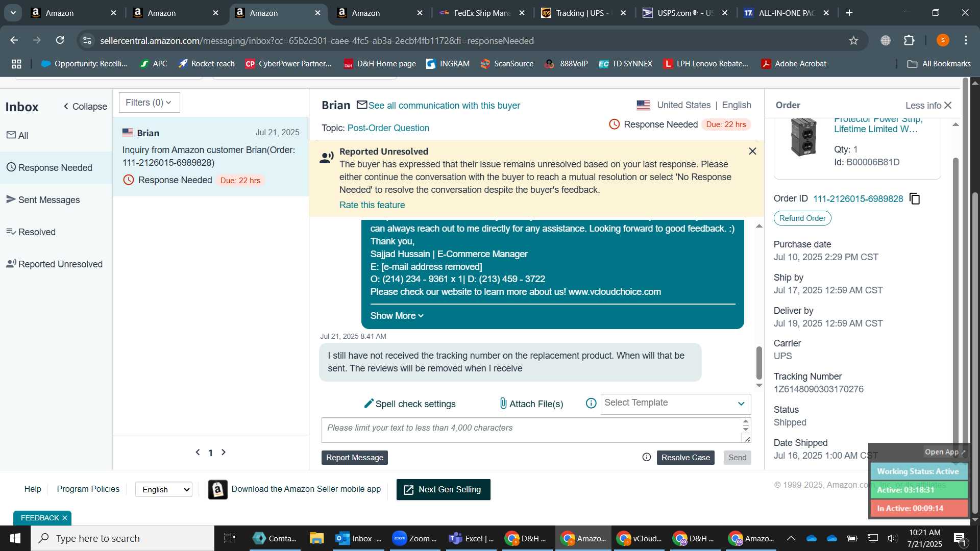Click Open App on the status widget
The height and width of the screenshot is (551, 980).
[945, 452]
